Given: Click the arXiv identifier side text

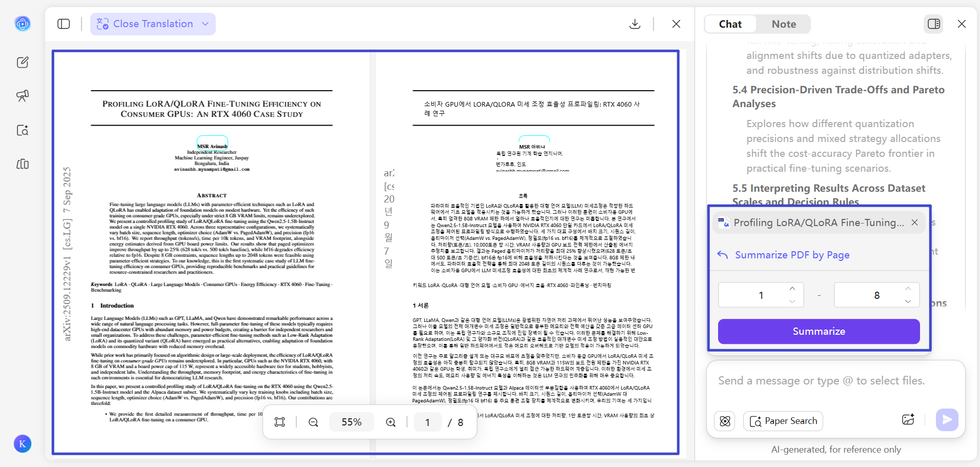Looking at the screenshot, I should tap(67, 254).
